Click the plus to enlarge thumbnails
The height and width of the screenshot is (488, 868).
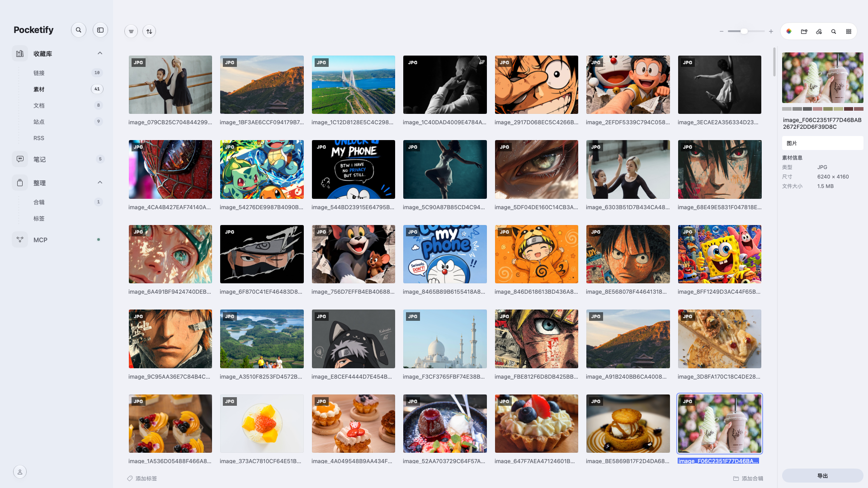pos(771,31)
